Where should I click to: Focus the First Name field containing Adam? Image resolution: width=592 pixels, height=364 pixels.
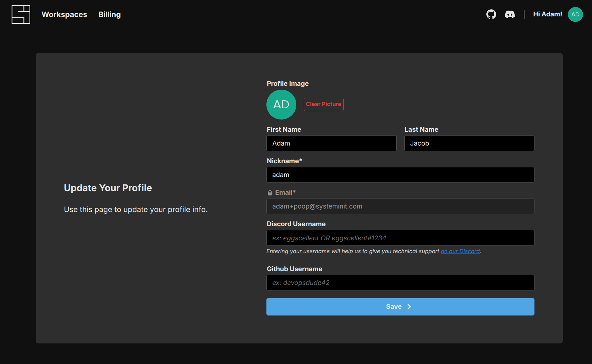pos(331,143)
